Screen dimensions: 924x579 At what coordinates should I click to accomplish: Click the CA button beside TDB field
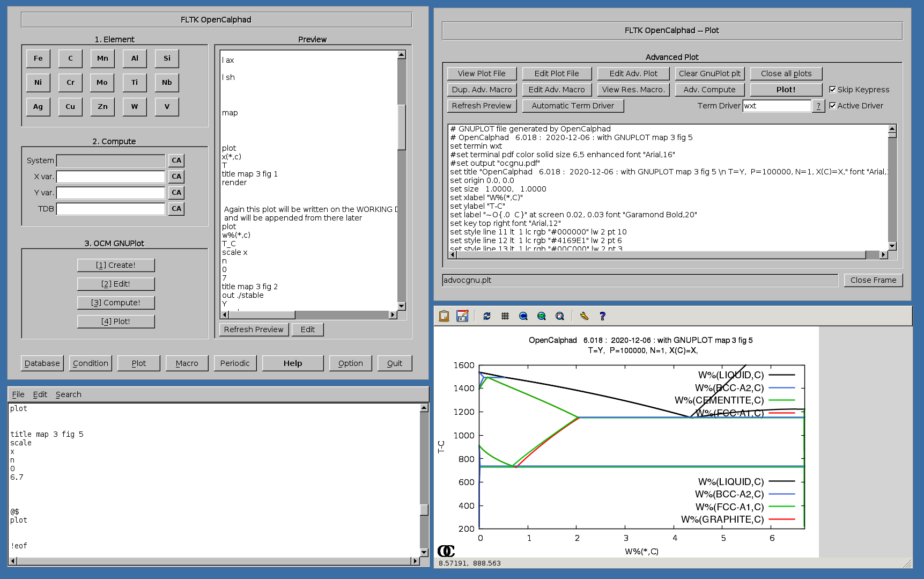tap(176, 209)
